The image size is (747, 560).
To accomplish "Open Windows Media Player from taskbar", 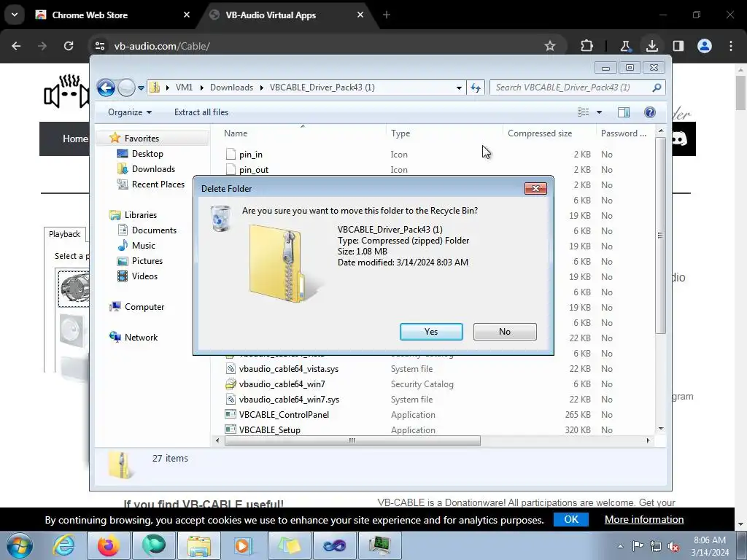I will click(244, 545).
